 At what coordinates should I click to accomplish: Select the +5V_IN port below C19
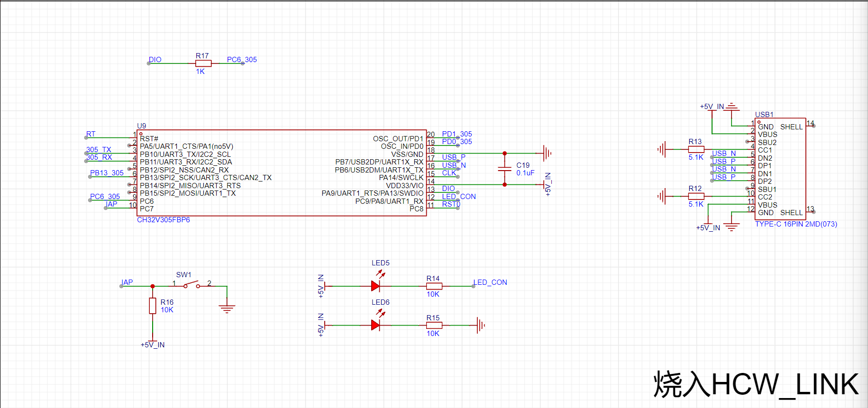(x=548, y=184)
